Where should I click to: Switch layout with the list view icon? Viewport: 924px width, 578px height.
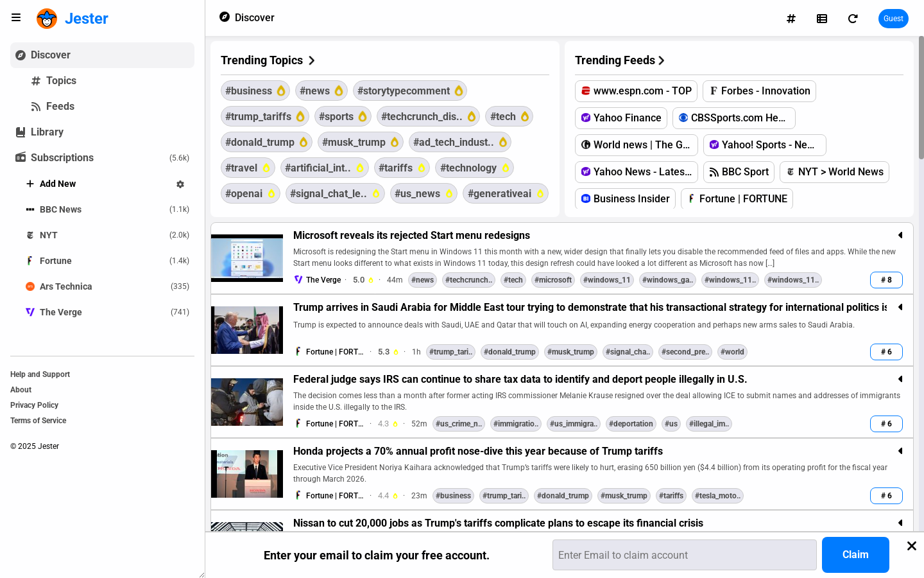coord(822,19)
